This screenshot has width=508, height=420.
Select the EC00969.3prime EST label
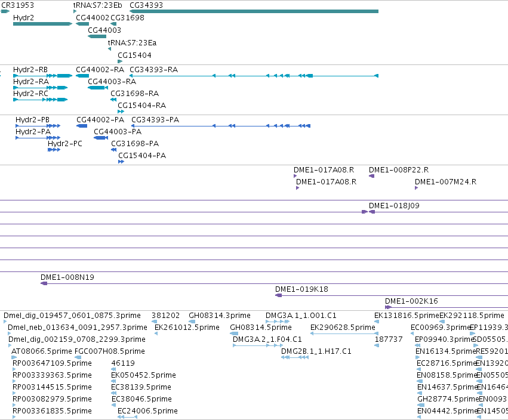click(x=441, y=328)
